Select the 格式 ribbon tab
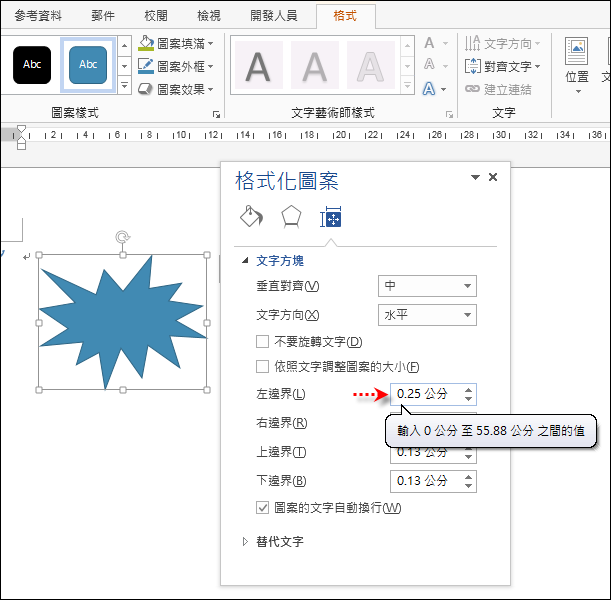 345,16
